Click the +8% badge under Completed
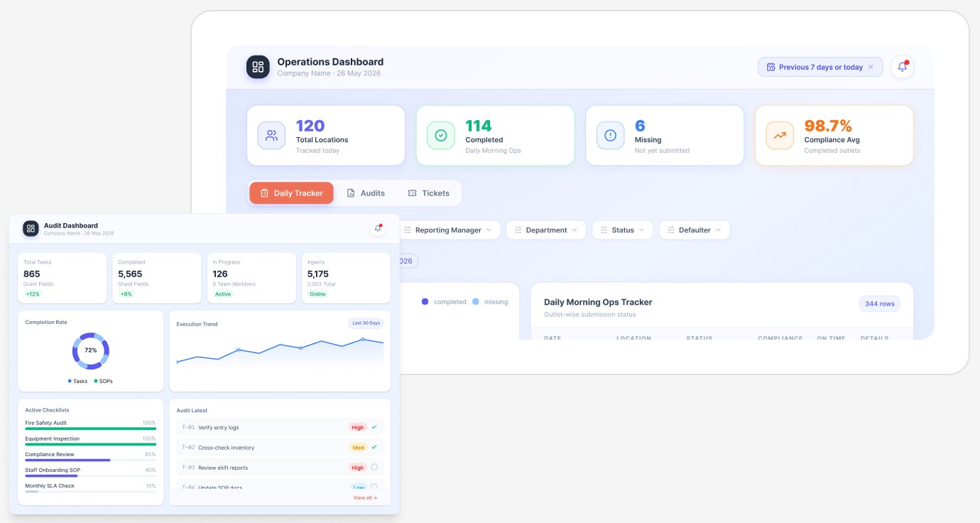Image resolution: width=980 pixels, height=523 pixels. (126, 294)
